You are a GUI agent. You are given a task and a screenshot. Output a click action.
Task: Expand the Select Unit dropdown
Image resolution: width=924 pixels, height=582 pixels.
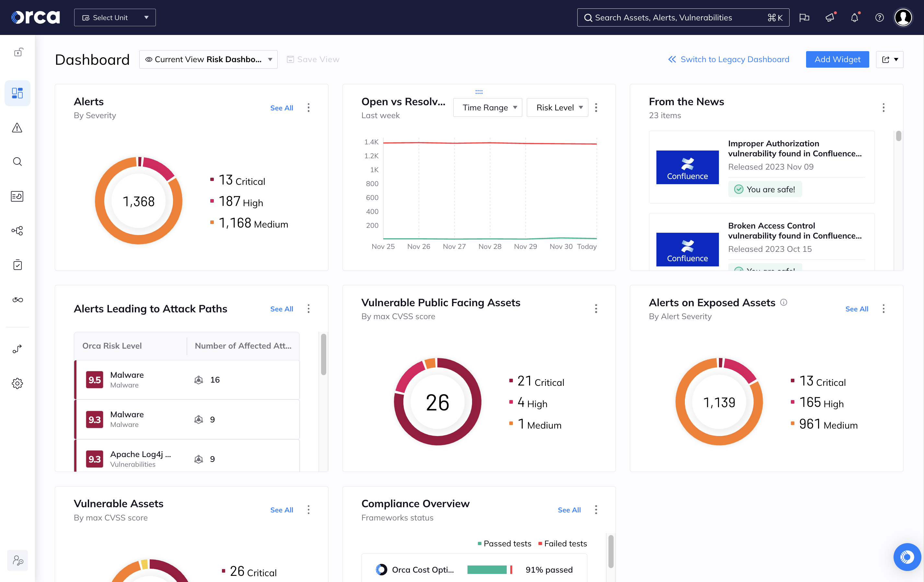(115, 17)
